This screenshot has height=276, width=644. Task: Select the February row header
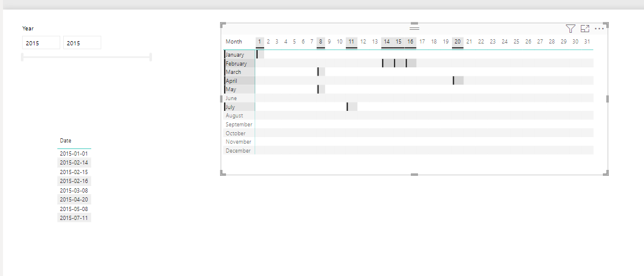pyautogui.click(x=240, y=63)
